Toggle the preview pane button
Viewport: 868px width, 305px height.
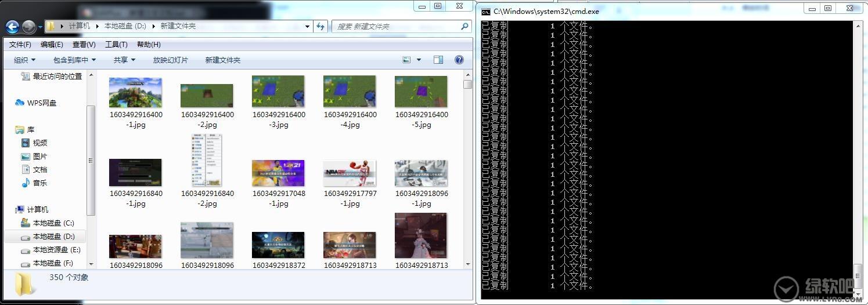pyautogui.click(x=438, y=60)
